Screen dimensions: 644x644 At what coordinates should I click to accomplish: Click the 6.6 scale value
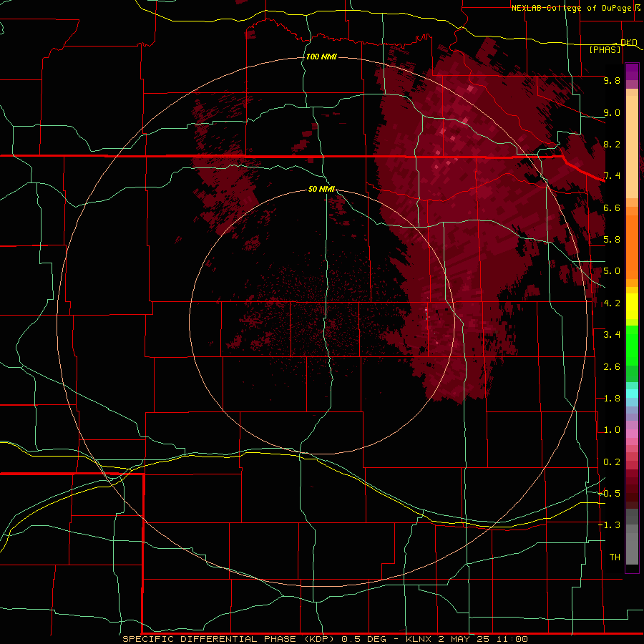[612, 208]
